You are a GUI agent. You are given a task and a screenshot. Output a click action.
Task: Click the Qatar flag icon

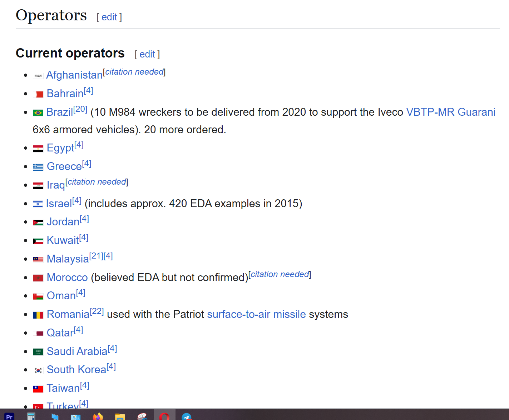click(x=38, y=334)
